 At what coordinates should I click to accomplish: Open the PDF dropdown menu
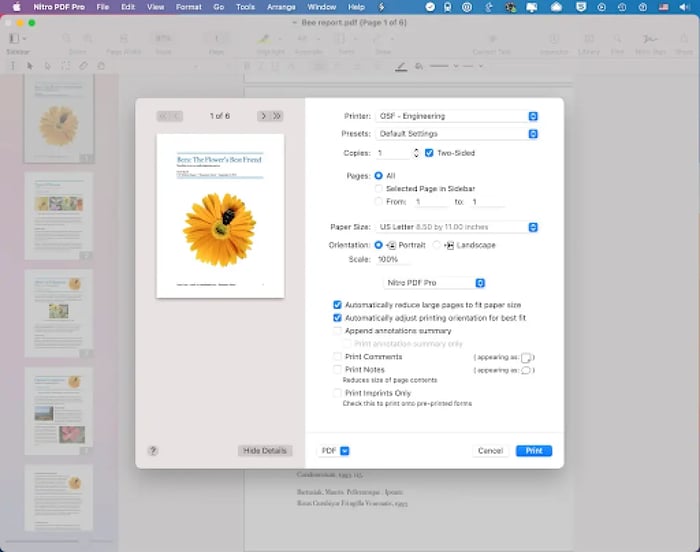click(x=334, y=451)
